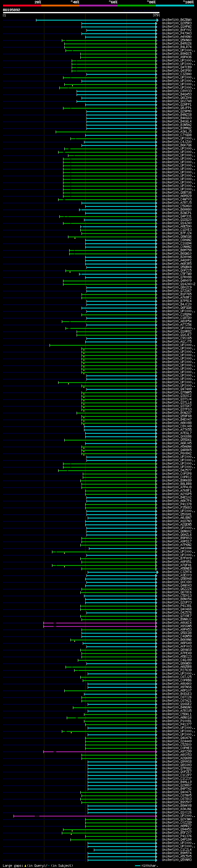
Task: Select UniRef100_C4JZU0 from the hit list
Action: tap(176, 142)
